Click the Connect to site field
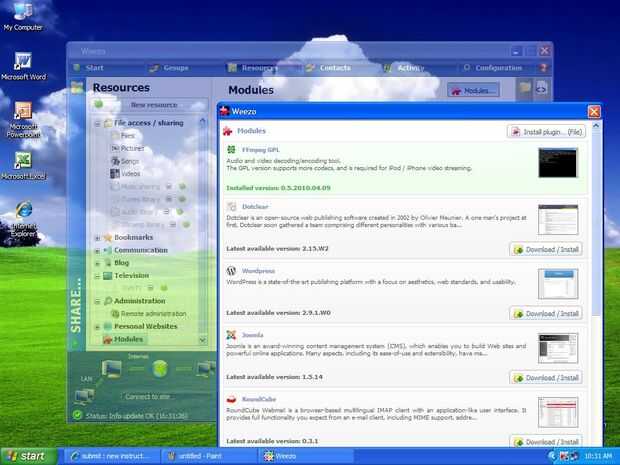620x465 pixels. (166, 397)
